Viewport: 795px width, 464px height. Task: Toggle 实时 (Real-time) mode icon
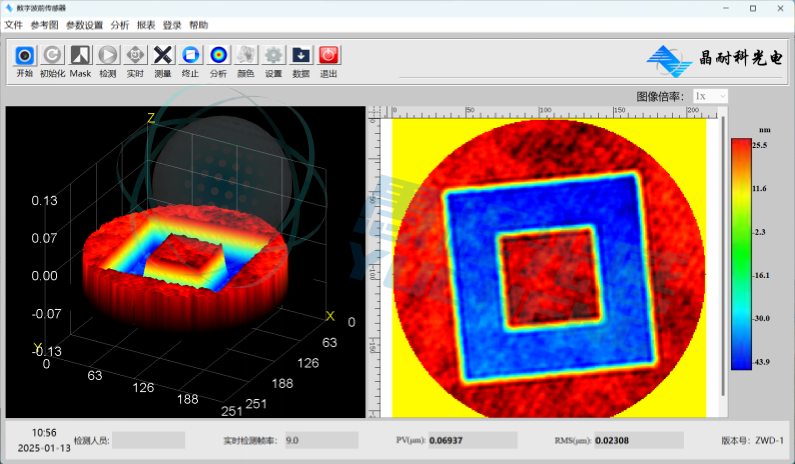(x=135, y=56)
